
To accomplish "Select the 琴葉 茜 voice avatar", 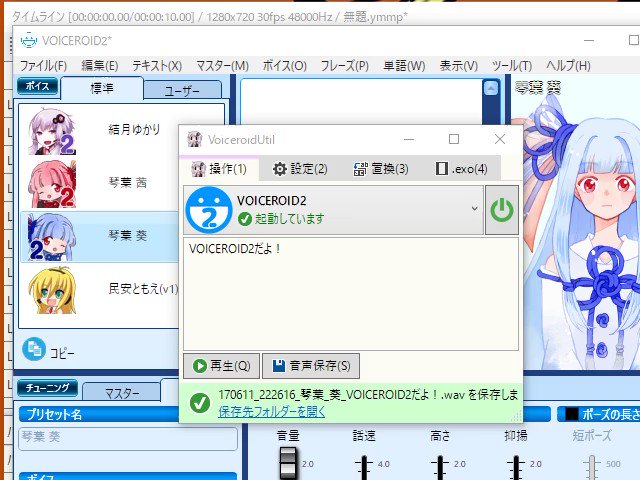I will [52, 184].
